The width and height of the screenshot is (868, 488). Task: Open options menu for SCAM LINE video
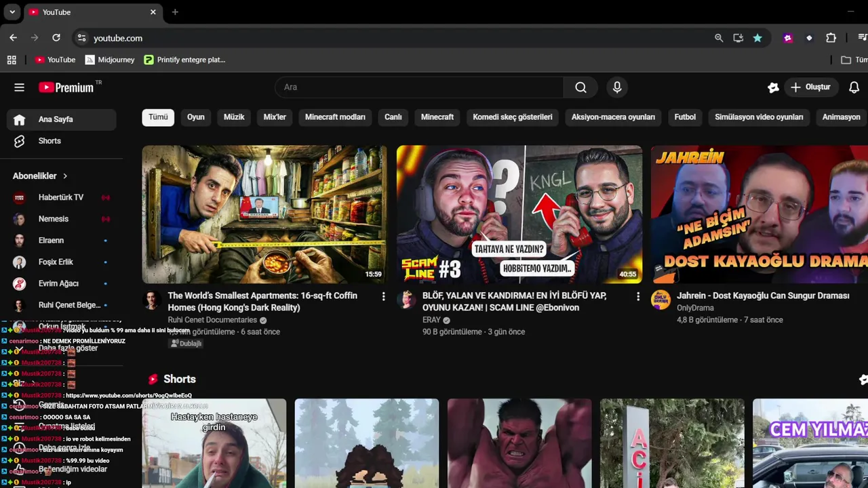(x=638, y=297)
